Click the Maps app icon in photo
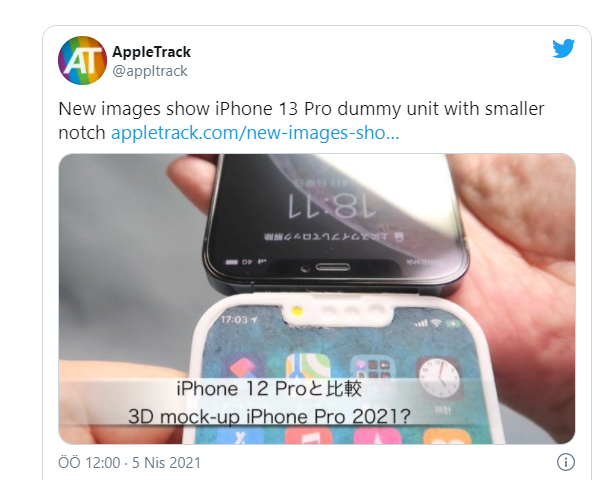The height and width of the screenshot is (480, 606). 308,367
